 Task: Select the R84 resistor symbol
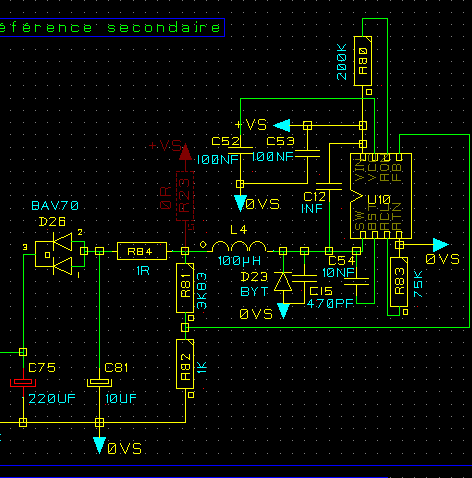[x=142, y=251]
